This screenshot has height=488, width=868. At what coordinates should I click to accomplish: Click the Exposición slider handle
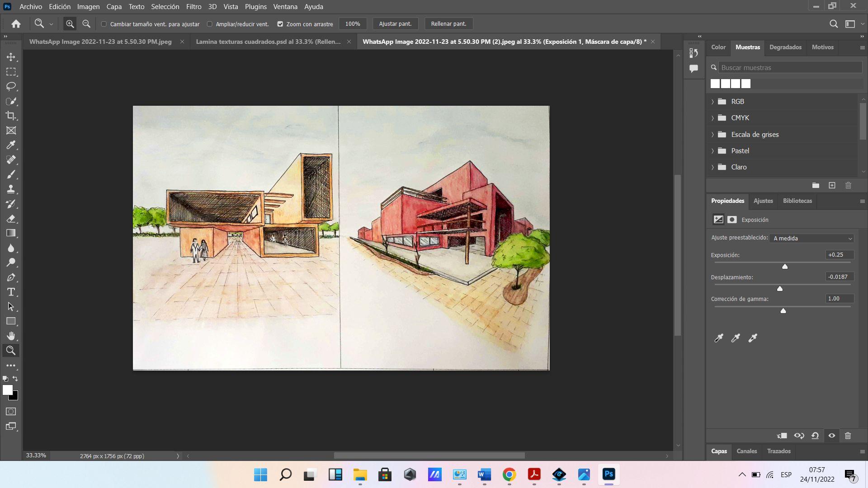[x=785, y=267]
